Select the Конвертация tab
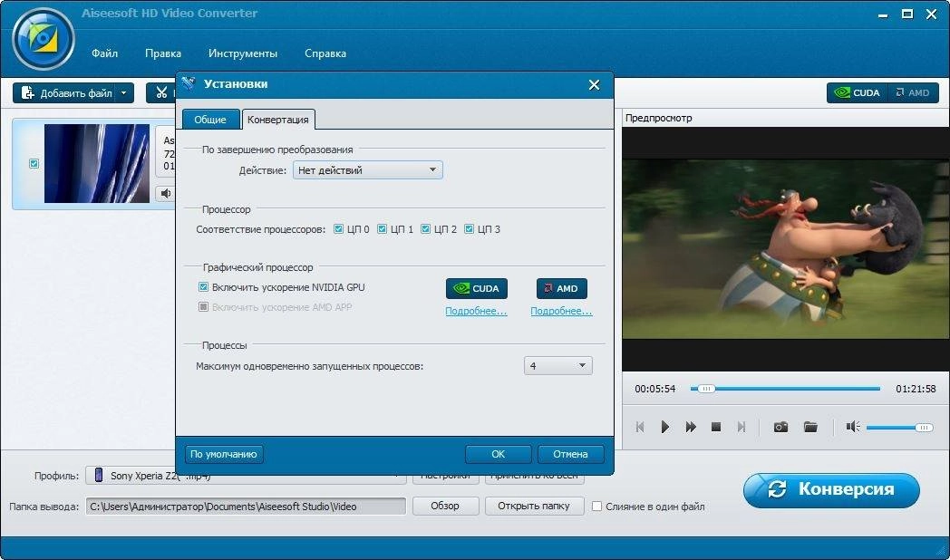The width and height of the screenshot is (950, 560). [x=278, y=120]
